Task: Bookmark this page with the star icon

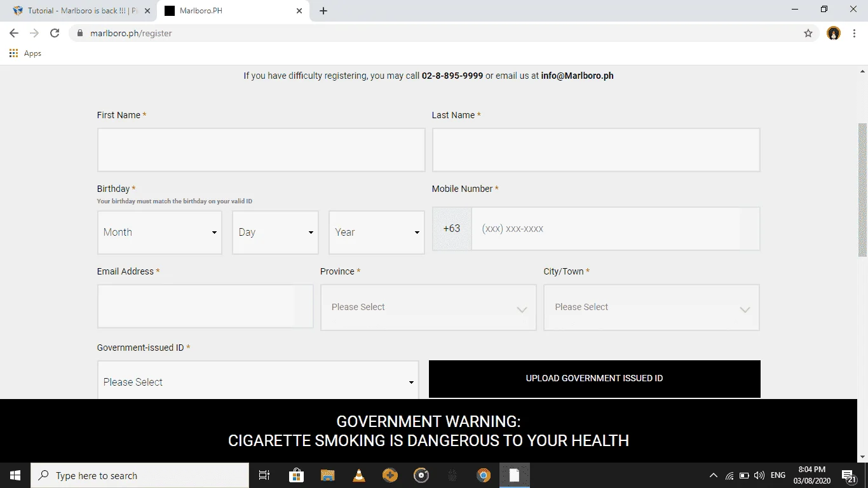Action: [x=808, y=33]
